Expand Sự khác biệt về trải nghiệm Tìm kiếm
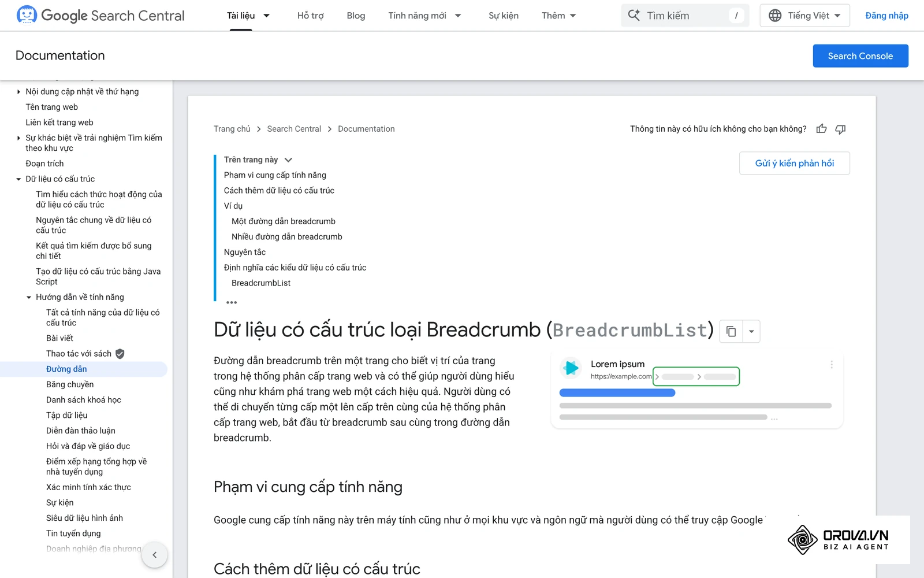The image size is (924, 578). click(x=18, y=138)
